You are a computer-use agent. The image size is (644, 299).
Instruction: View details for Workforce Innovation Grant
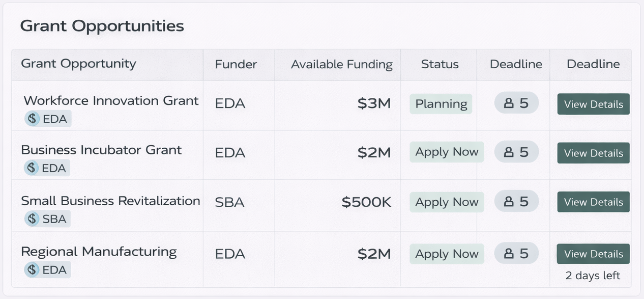click(593, 104)
